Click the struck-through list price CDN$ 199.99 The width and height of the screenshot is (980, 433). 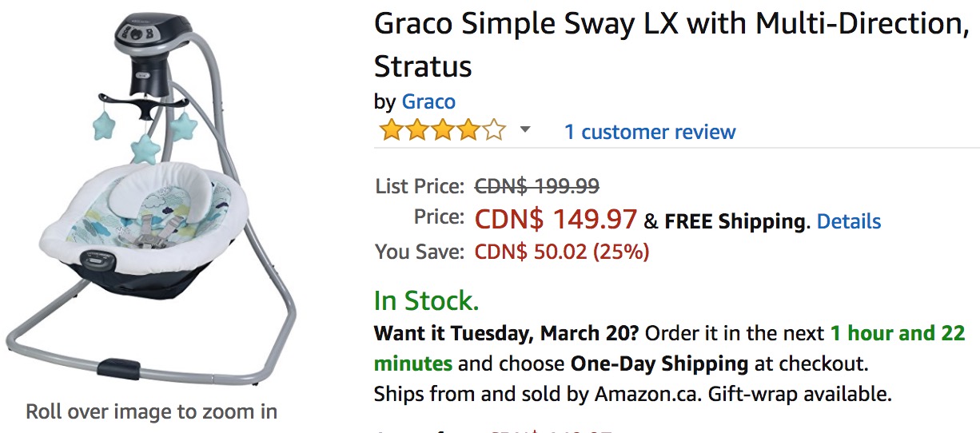click(x=537, y=186)
